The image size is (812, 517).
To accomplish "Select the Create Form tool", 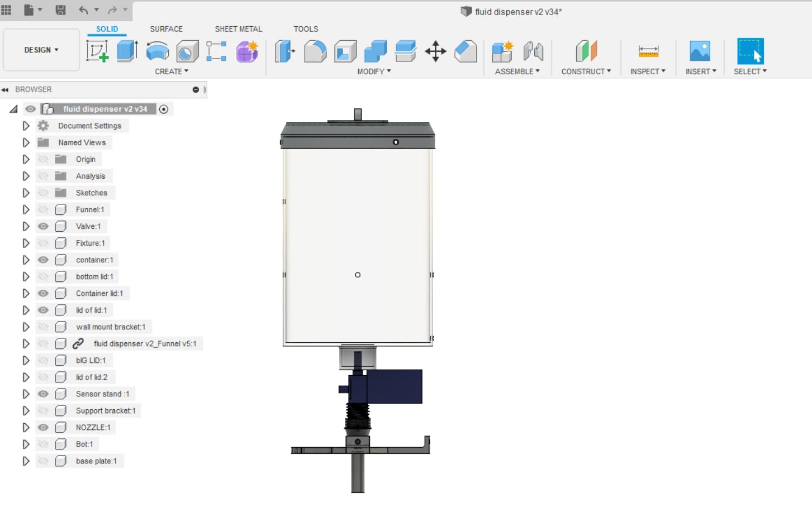I will [247, 51].
